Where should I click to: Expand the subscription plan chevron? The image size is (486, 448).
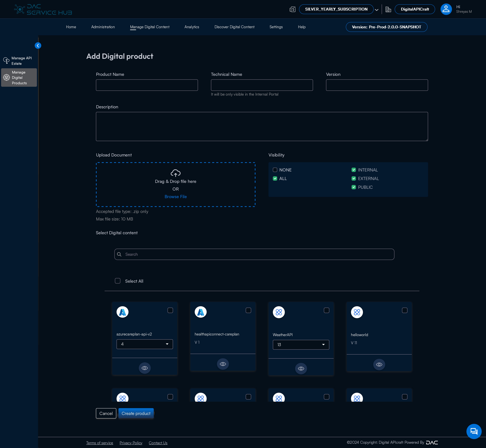pos(377,10)
